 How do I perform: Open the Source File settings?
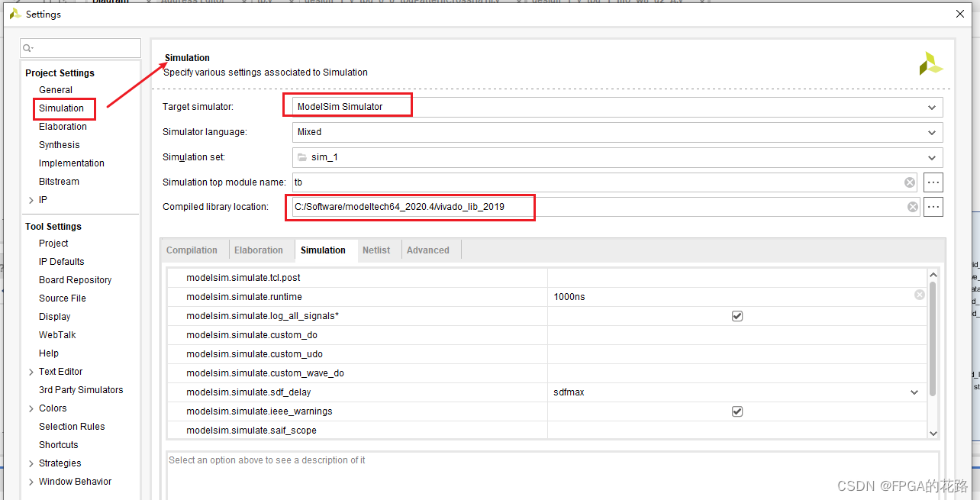click(x=63, y=298)
